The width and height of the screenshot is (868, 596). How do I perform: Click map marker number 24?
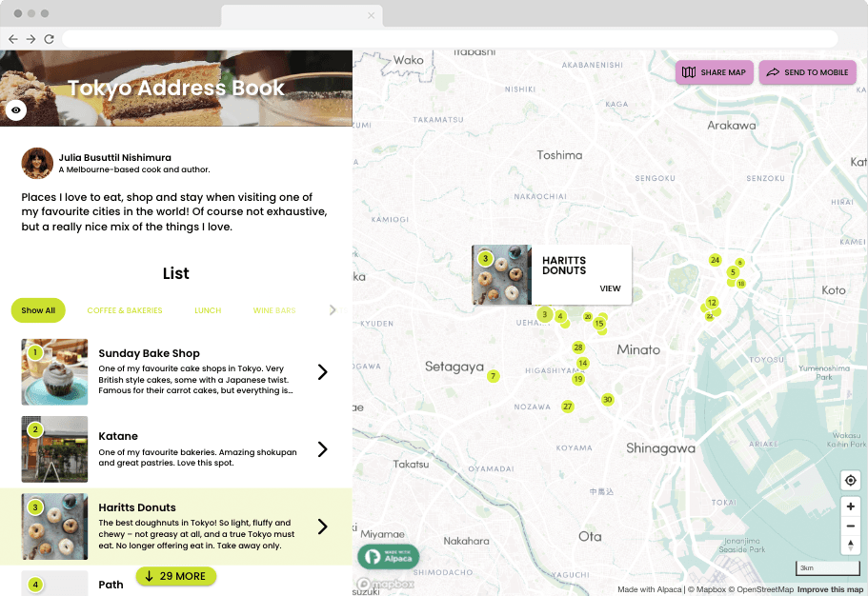pos(716,260)
